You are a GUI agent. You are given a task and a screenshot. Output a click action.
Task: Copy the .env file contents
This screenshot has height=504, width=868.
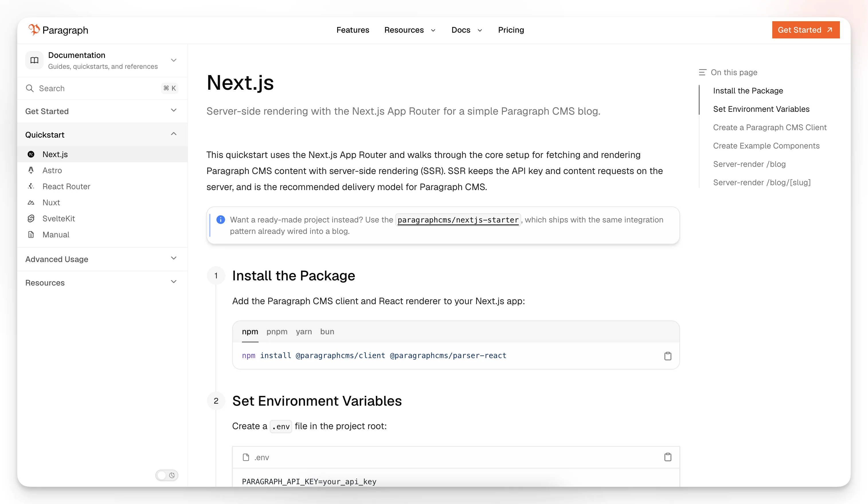click(668, 457)
